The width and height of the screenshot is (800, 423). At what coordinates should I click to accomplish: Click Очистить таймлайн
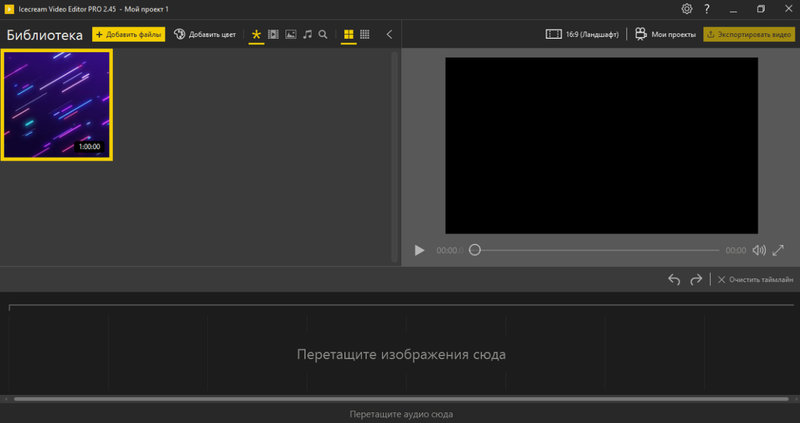coord(756,280)
